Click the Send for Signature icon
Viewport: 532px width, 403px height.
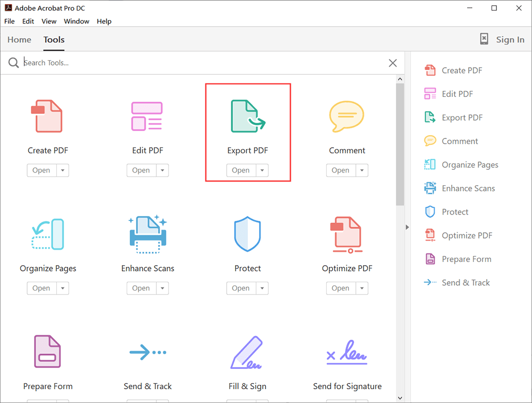[x=347, y=352]
